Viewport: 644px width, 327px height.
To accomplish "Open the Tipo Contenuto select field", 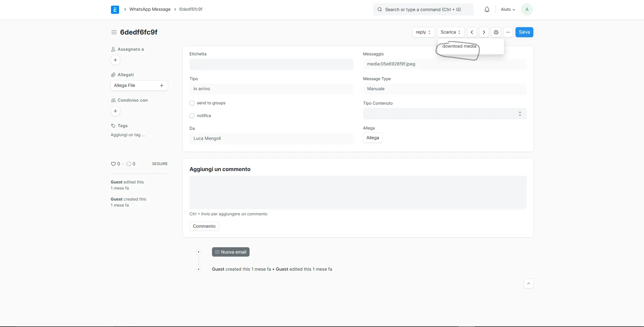I will [x=444, y=114].
